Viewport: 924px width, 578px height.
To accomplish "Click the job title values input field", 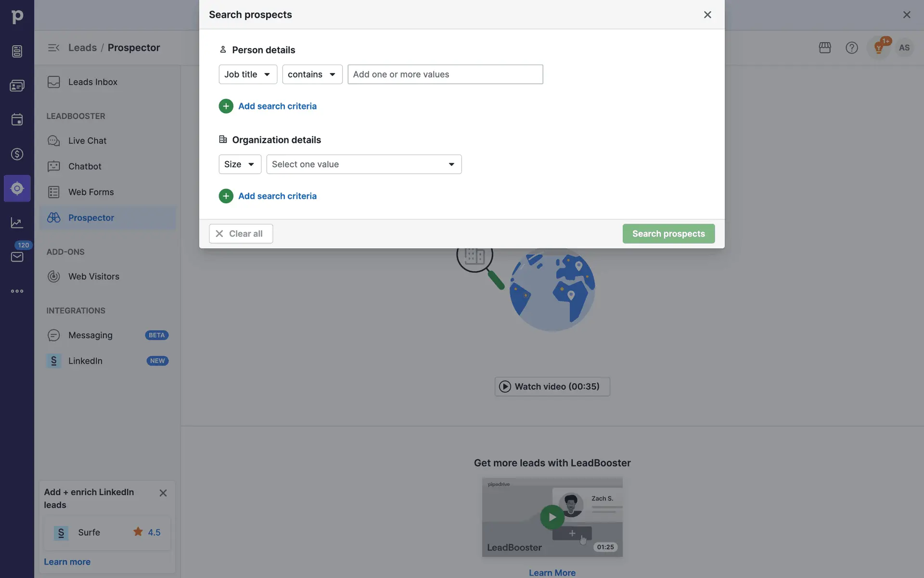I will pos(445,74).
